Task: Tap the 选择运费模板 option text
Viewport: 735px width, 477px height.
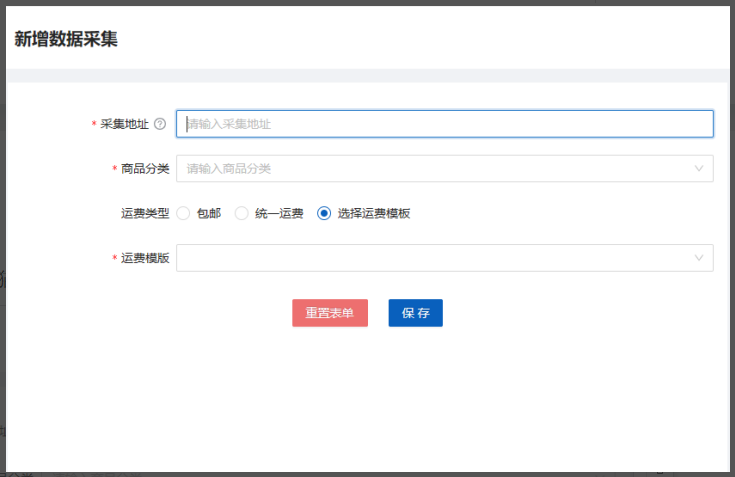Action: coord(373,213)
